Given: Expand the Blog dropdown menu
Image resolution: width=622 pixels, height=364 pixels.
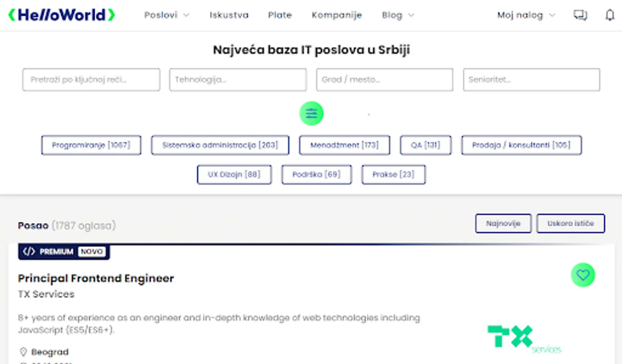Looking at the screenshot, I should coord(398,15).
